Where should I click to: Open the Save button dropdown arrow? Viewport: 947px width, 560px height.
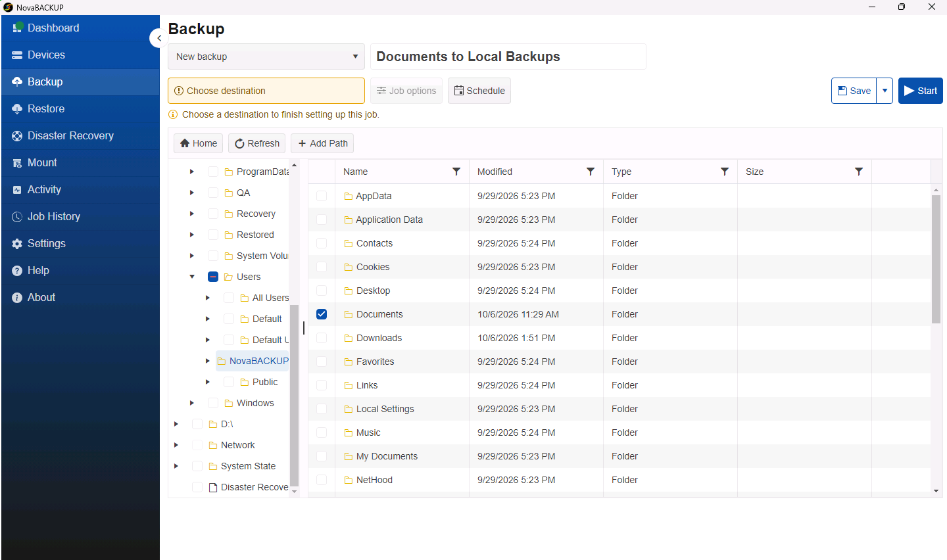(885, 91)
